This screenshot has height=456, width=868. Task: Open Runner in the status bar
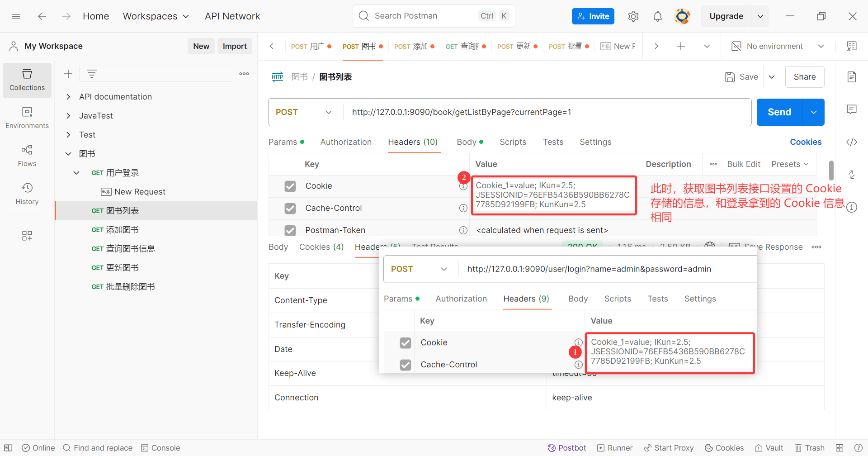tap(615, 448)
